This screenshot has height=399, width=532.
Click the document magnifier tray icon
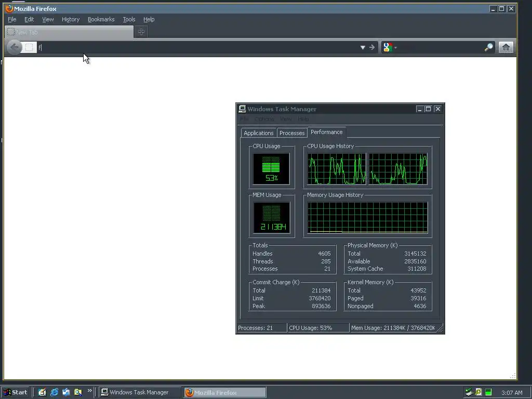click(478, 392)
